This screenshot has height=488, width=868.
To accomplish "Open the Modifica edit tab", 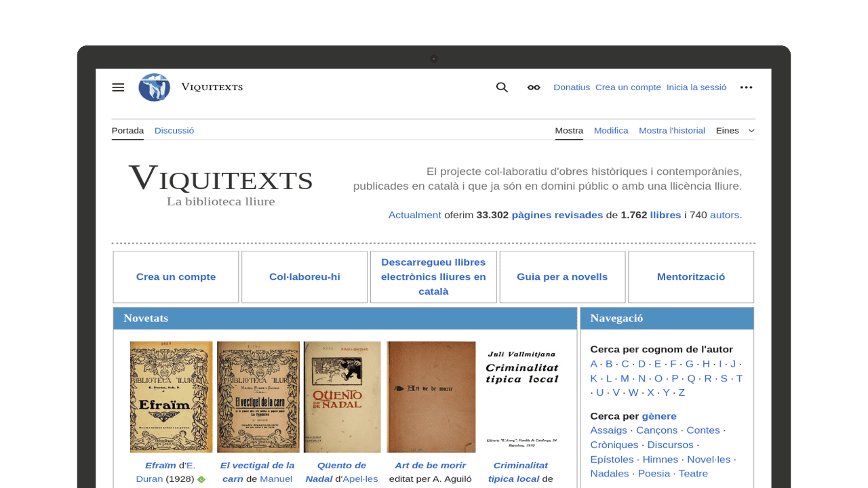I will coord(611,130).
